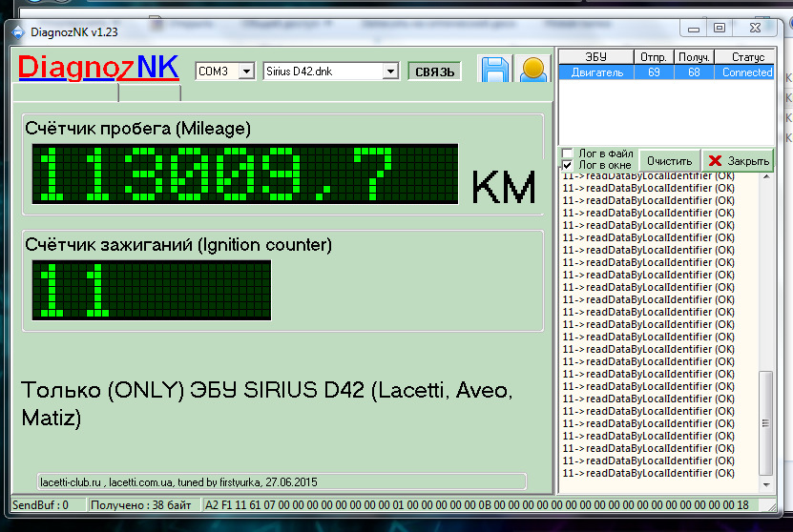Click the lacetti-club.ru credits field
793x532 pixels.
point(282,482)
